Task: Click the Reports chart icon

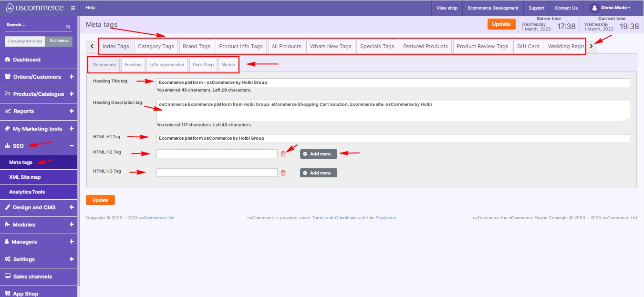Action: (x=8, y=111)
